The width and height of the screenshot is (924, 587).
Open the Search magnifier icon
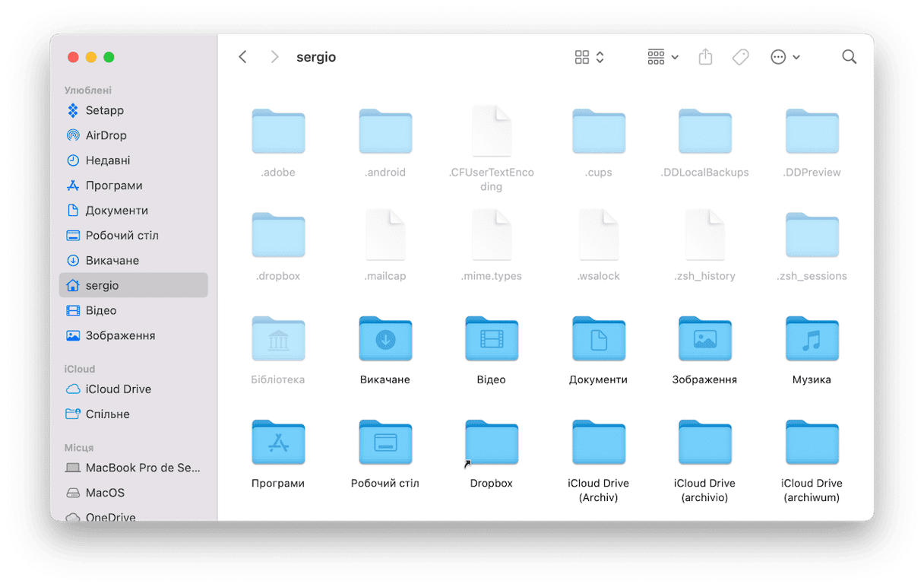click(849, 57)
